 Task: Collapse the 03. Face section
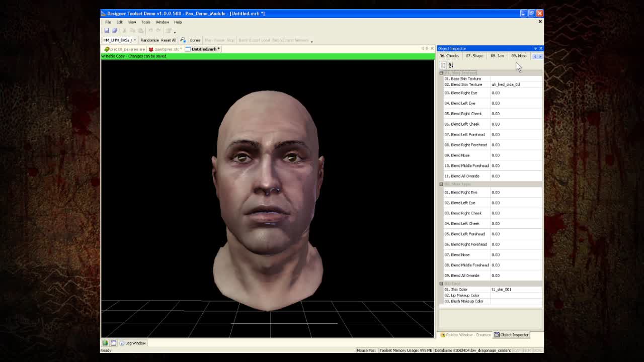tap(441, 284)
